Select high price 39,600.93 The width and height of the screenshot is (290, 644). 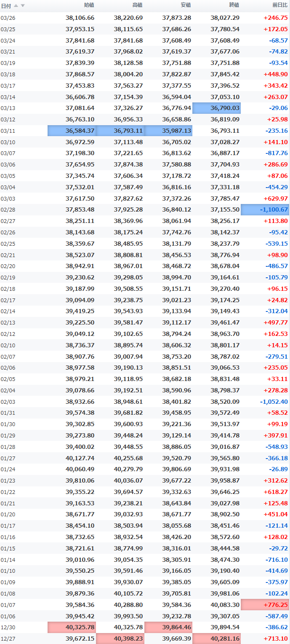click(x=128, y=424)
